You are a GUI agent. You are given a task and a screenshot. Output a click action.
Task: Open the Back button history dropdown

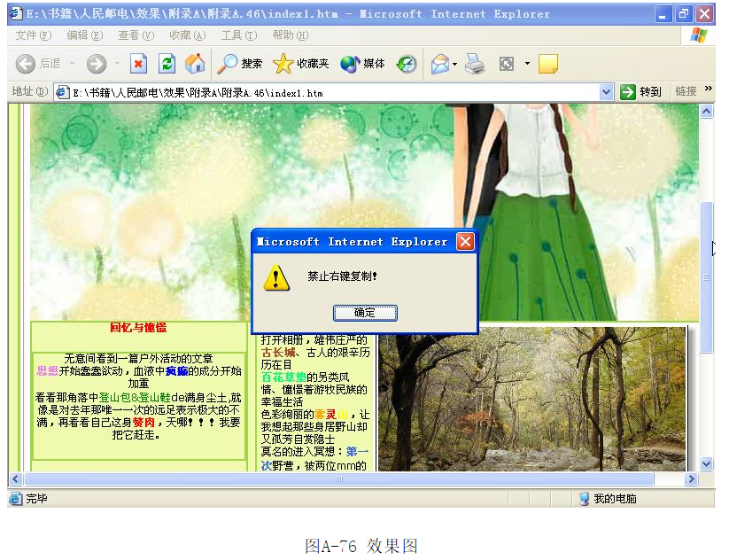pos(73,64)
